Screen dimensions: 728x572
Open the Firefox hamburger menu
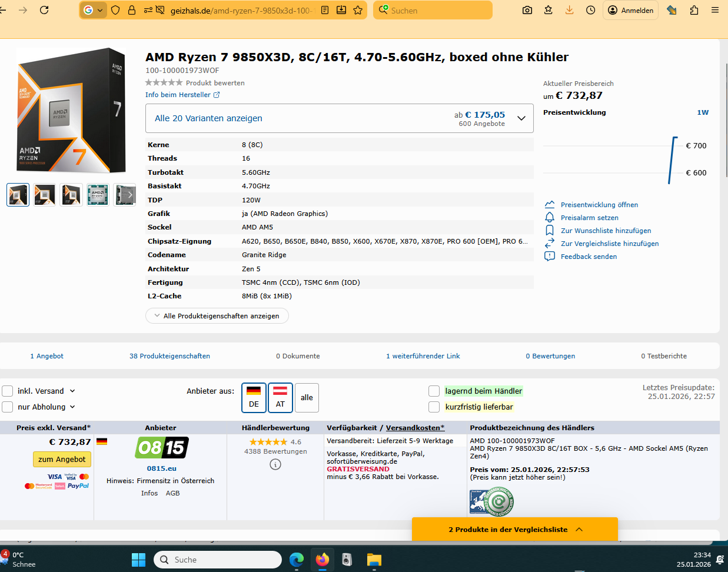(715, 10)
